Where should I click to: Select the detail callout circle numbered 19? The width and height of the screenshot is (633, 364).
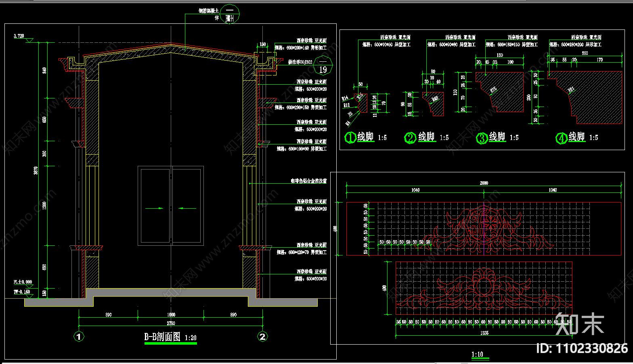[x=323, y=66]
